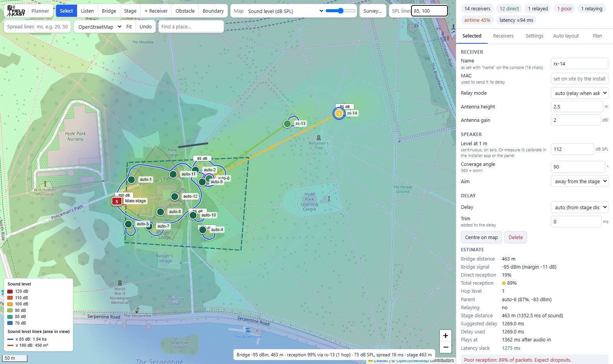Screen dimensions: 613x364
Task: Select the rx-13 receiver marker on map
Action: click(287, 124)
